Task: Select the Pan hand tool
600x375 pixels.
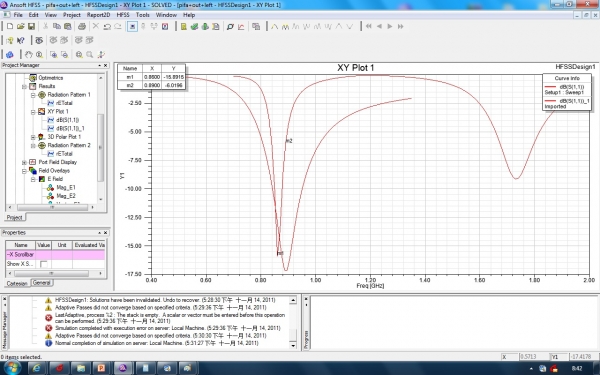Action: (x=28, y=54)
